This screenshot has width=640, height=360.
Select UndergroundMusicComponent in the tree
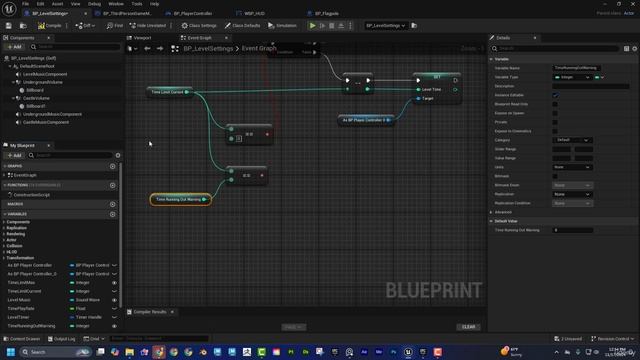52,114
